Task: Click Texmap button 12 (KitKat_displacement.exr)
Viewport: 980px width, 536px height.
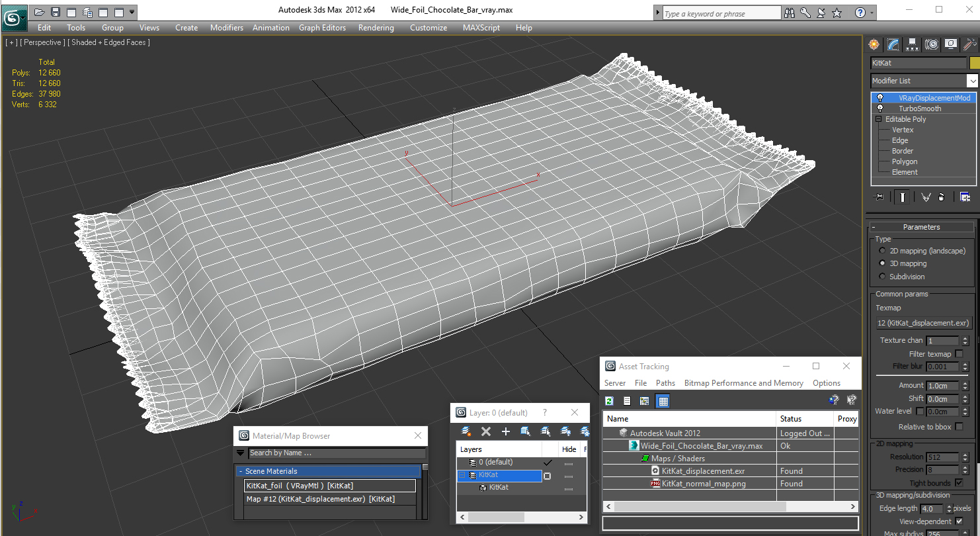Action: tap(923, 323)
